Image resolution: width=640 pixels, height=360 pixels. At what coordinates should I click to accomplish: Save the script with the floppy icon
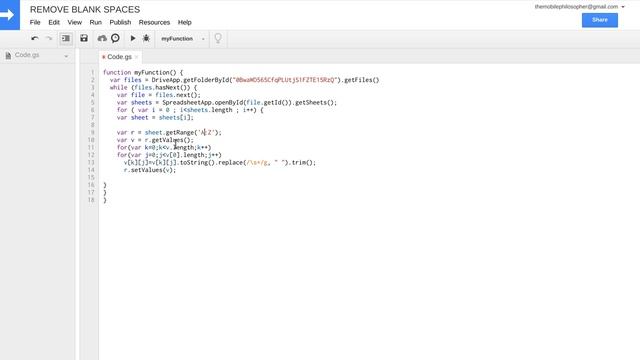pyautogui.click(x=84, y=38)
